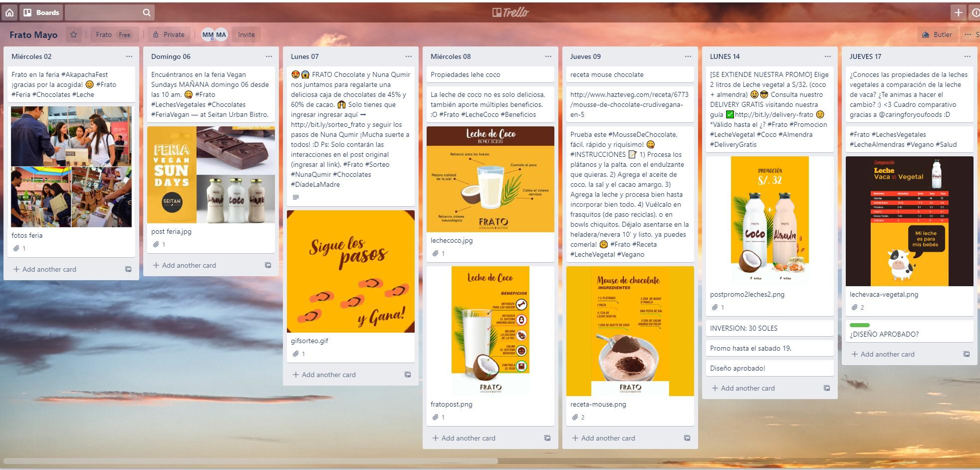Open the 'receta mouse chocolate' card
This screenshot has height=470, width=980.
[630, 74]
